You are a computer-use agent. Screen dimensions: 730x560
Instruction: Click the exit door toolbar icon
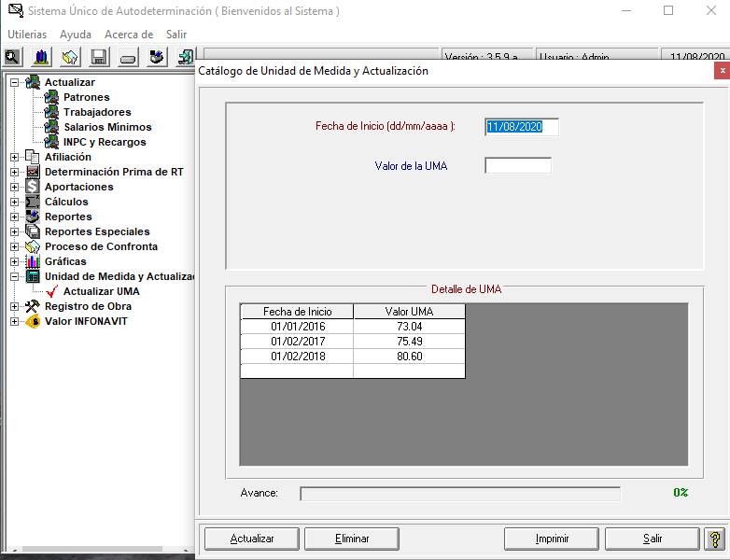coord(186,57)
